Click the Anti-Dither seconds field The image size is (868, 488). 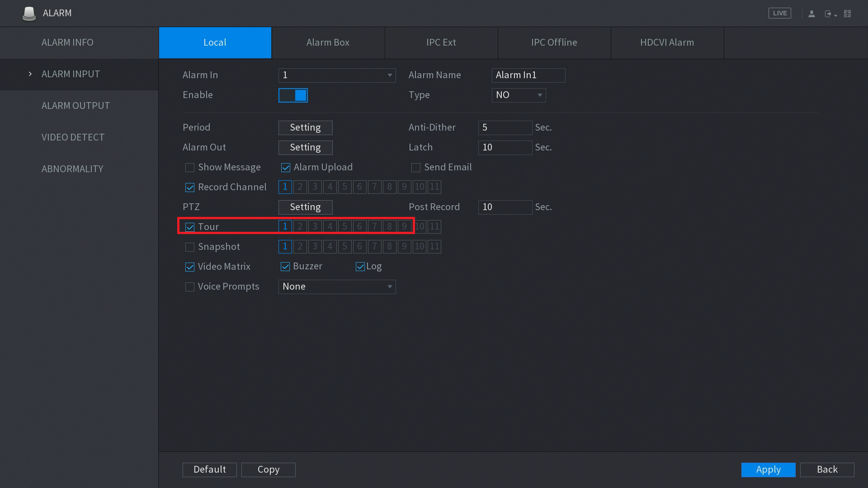pyautogui.click(x=505, y=128)
